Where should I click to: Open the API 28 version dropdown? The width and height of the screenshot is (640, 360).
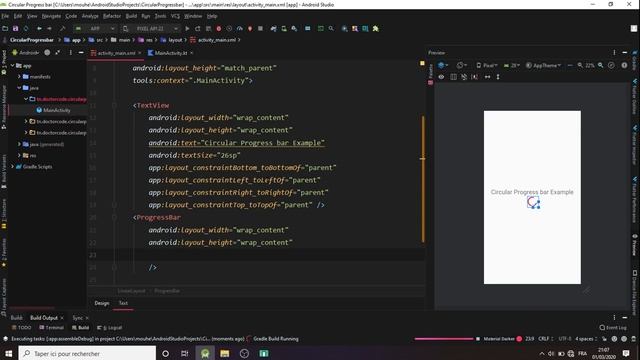click(x=511, y=65)
